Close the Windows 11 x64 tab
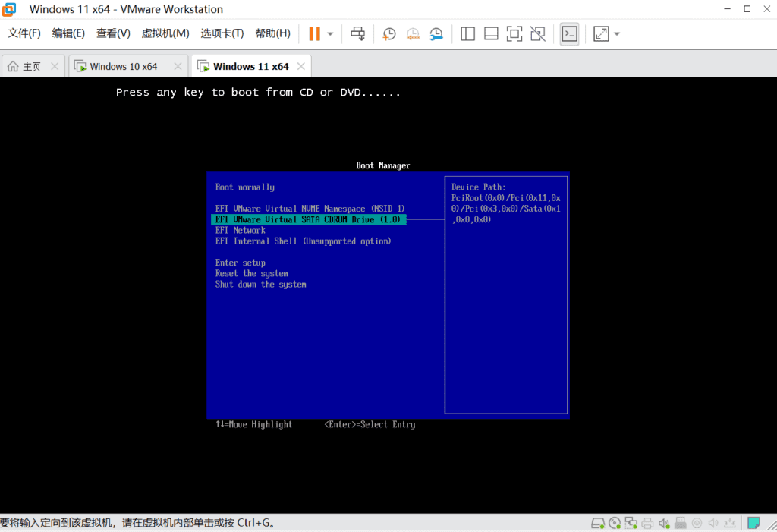Viewport: 777px width, 532px height. click(x=300, y=66)
